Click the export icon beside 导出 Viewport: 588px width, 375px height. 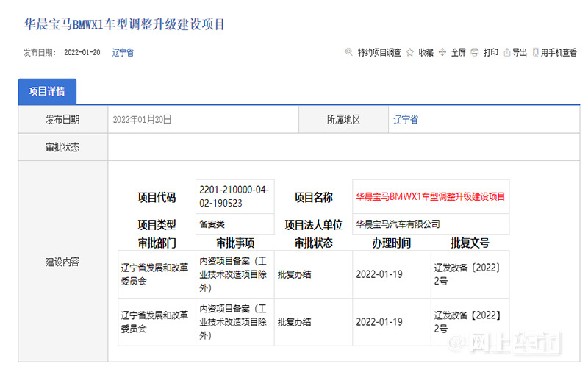pos(506,52)
